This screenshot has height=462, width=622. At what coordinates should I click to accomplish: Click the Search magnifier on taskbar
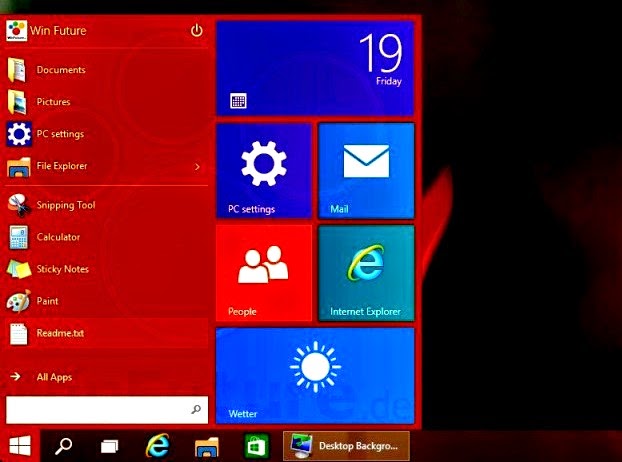pyautogui.click(x=63, y=446)
